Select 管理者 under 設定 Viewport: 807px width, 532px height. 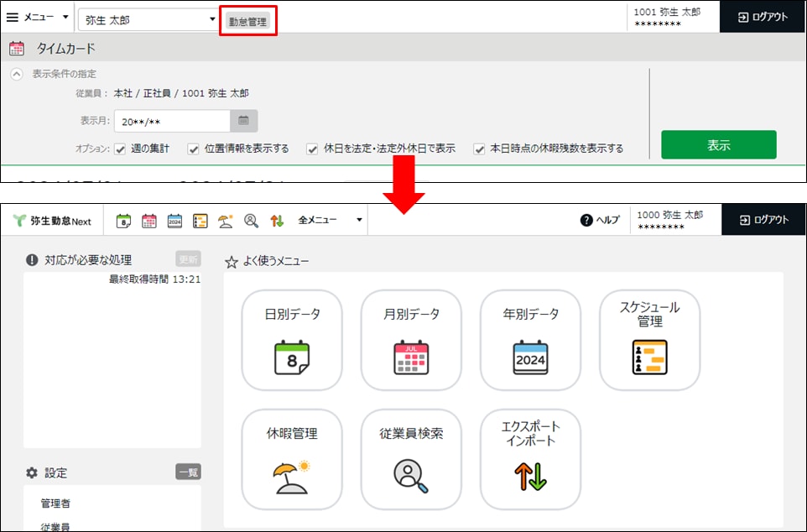click(55, 503)
